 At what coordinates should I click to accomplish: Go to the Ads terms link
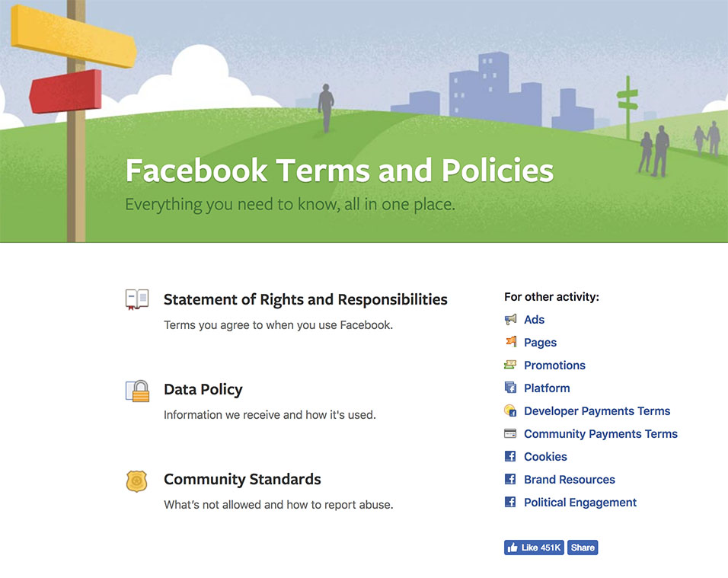pyautogui.click(x=534, y=319)
